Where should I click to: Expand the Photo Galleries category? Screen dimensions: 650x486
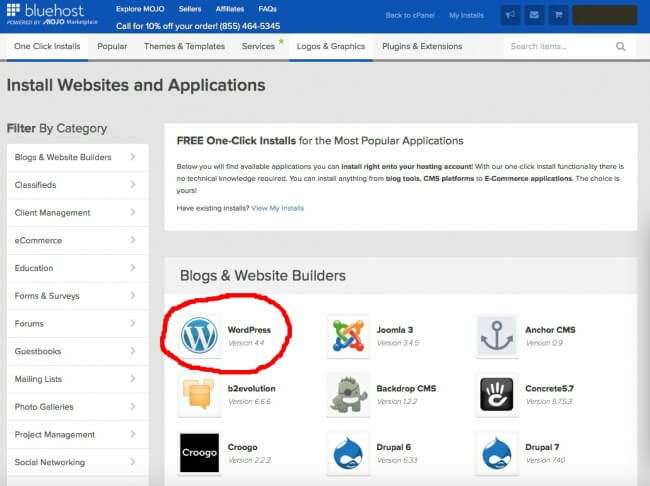coord(77,407)
